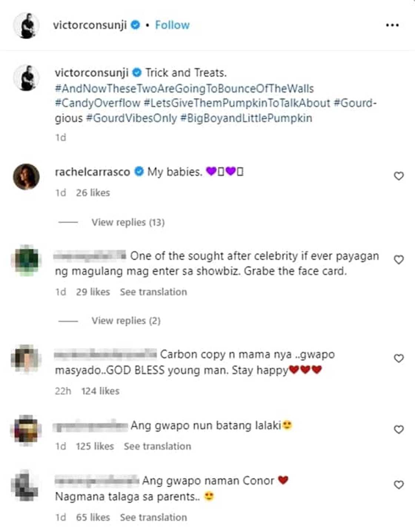View the 124 likes count

100,391
